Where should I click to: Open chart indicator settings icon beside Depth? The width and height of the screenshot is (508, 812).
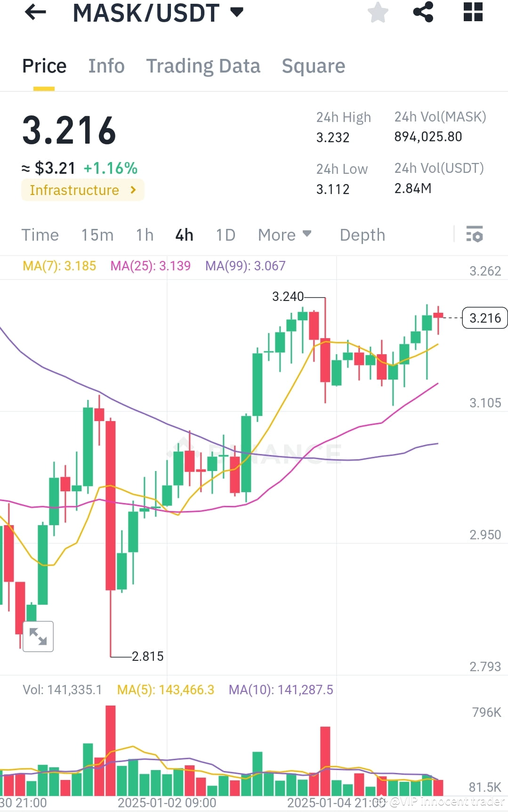coord(475,234)
